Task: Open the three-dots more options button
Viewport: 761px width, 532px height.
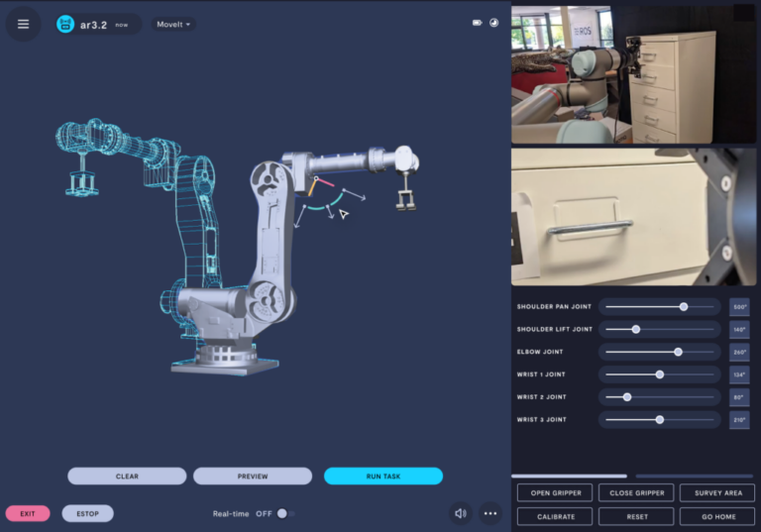Action: 489,513
